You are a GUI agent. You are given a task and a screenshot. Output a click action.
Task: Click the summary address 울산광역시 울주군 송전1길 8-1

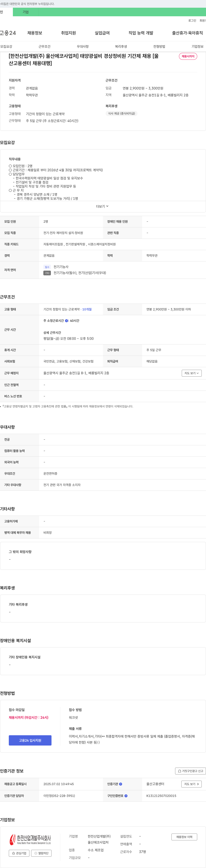click(156, 95)
